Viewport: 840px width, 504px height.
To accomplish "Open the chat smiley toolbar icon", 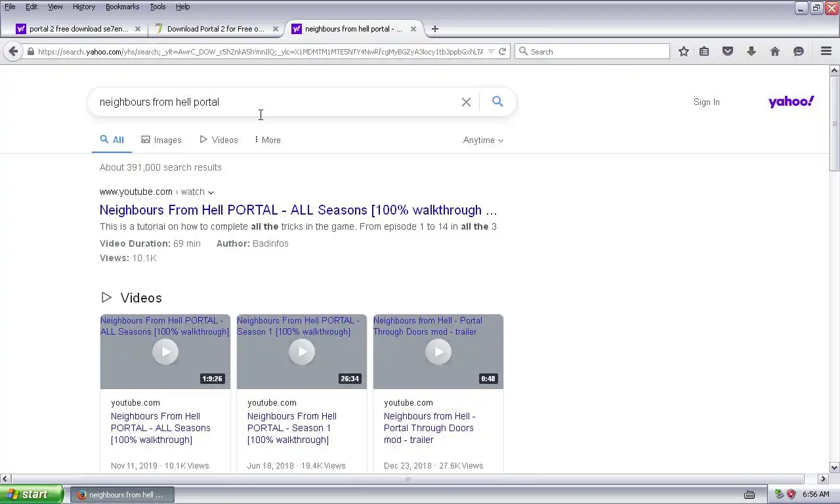I will tap(799, 51).
